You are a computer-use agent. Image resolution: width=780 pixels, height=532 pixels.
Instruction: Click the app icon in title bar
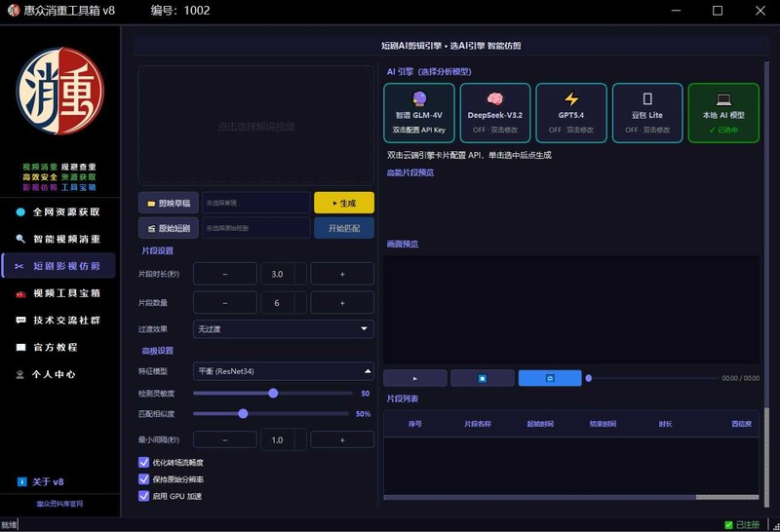click(14, 10)
